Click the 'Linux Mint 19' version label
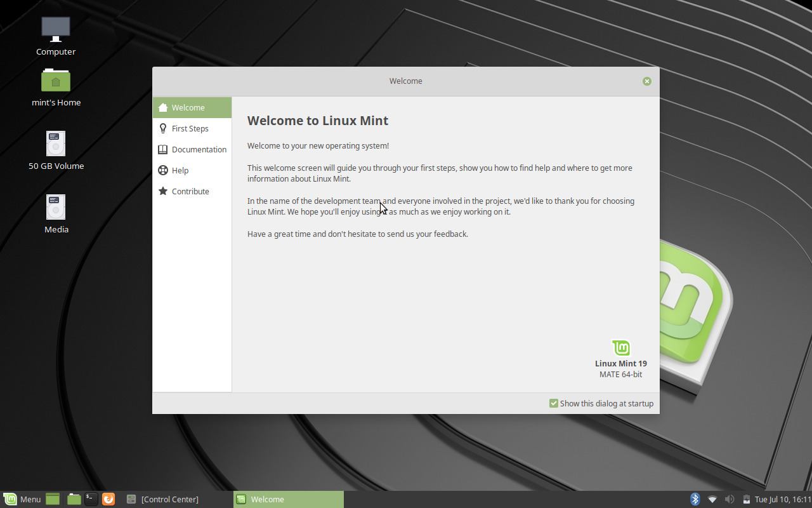812x508 pixels. [x=621, y=363]
